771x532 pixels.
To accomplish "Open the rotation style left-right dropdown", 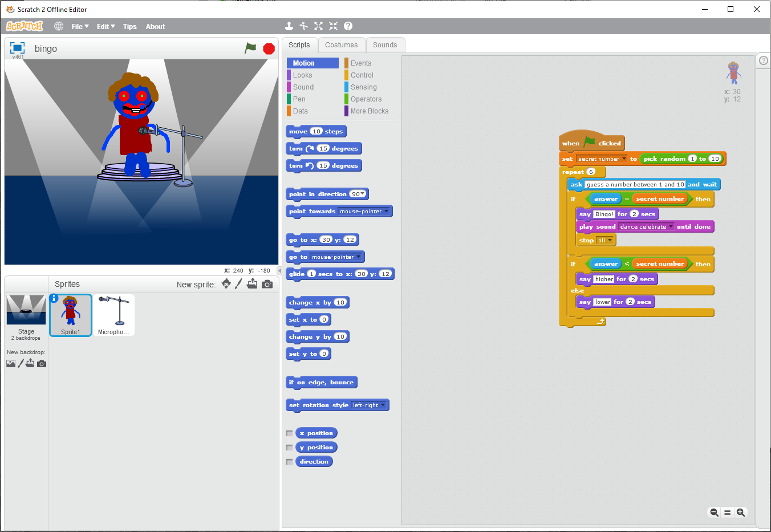I will 383,405.
